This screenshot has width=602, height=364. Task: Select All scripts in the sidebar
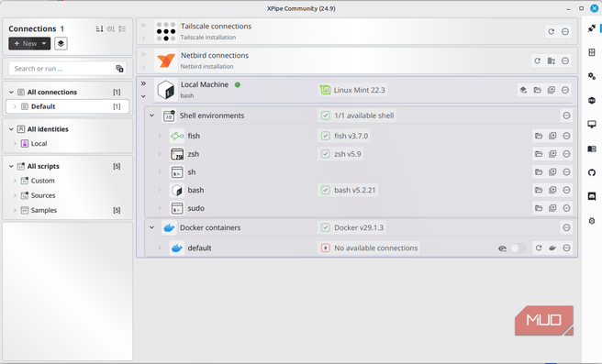point(43,166)
